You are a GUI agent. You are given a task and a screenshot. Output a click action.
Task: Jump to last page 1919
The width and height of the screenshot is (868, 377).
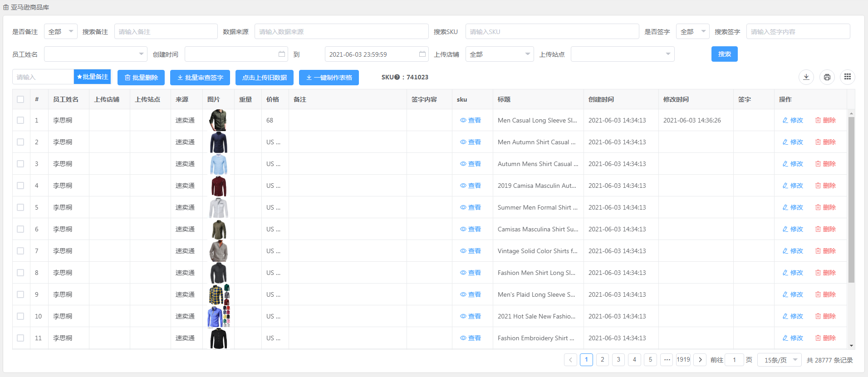pyautogui.click(x=683, y=360)
